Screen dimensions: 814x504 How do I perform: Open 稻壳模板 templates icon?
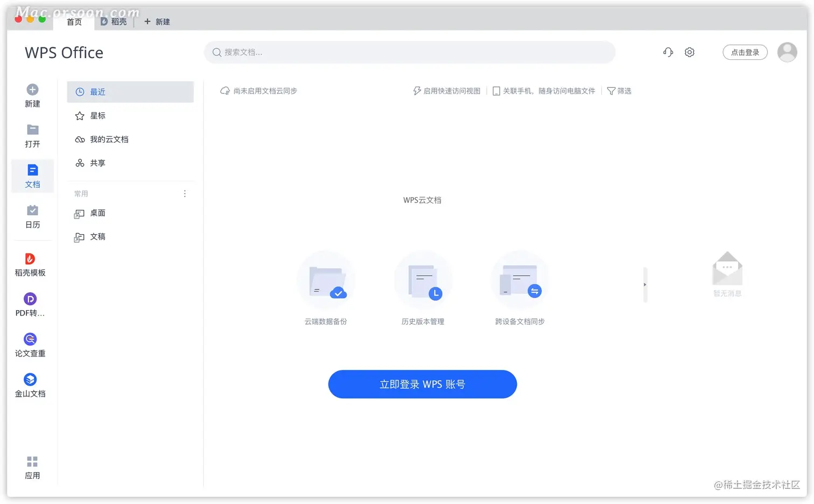(x=30, y=259)
